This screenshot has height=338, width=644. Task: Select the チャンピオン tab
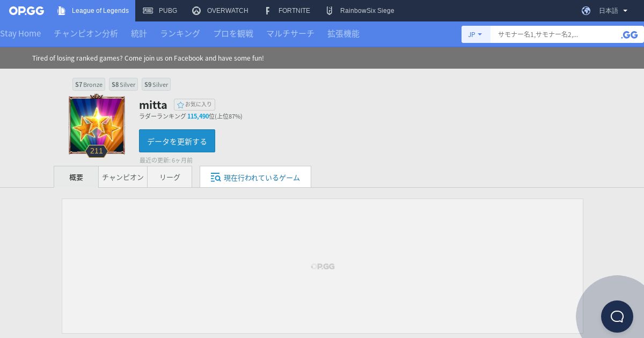[123, 177]
